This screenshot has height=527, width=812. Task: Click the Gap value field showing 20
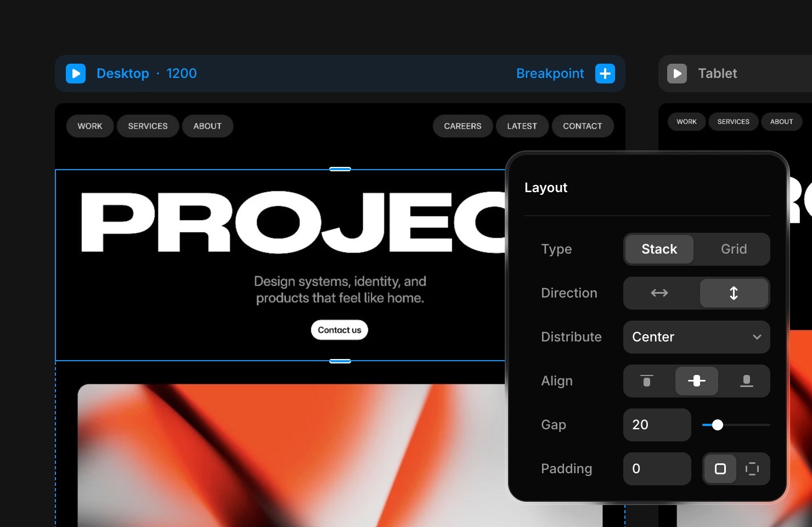click(x=656, y=424)
